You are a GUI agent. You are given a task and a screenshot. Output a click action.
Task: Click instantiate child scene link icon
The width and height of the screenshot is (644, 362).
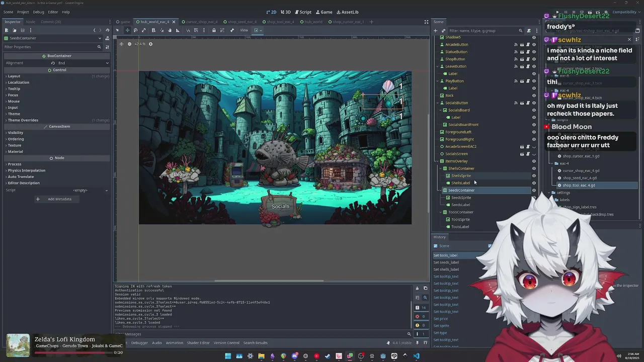442,31
